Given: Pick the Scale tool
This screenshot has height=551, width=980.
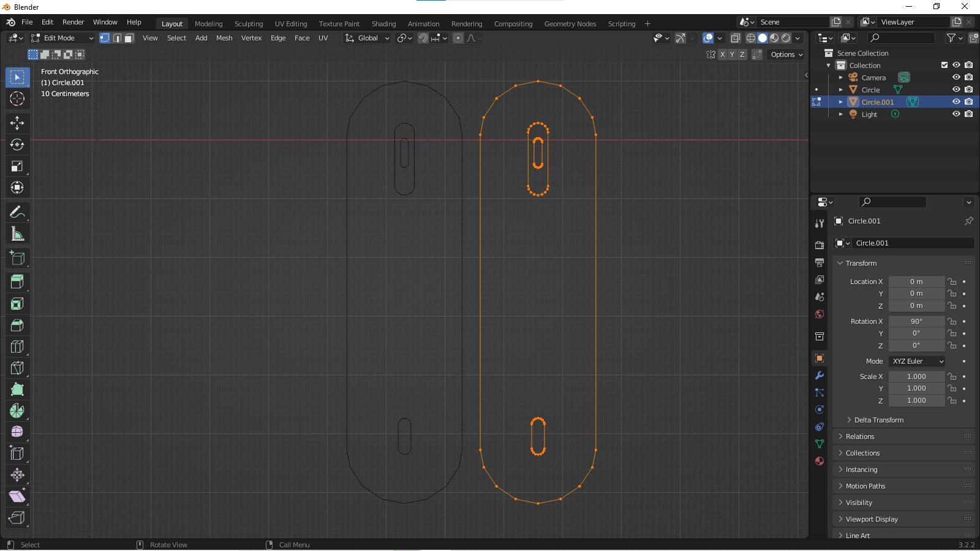Looking at the screenshot, I should click(17, 166).
